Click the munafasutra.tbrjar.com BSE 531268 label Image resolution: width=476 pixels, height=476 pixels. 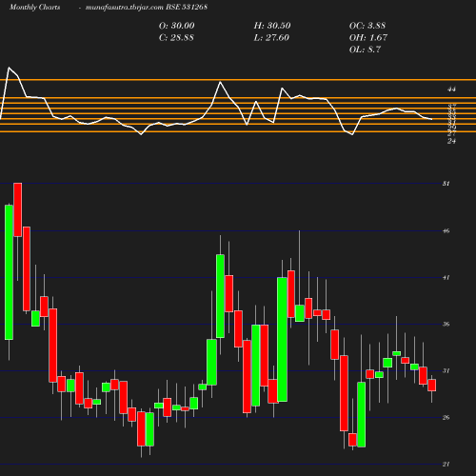[147, 7]
